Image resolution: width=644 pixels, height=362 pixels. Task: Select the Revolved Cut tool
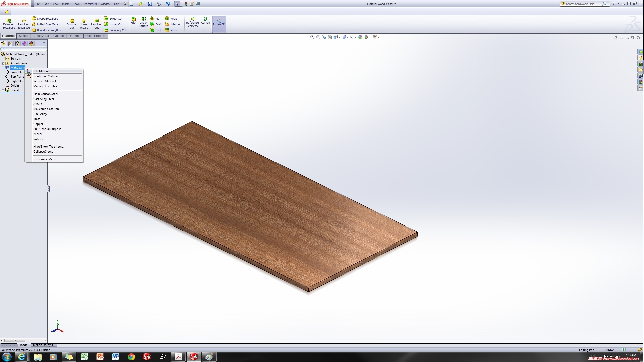point(96,24)
